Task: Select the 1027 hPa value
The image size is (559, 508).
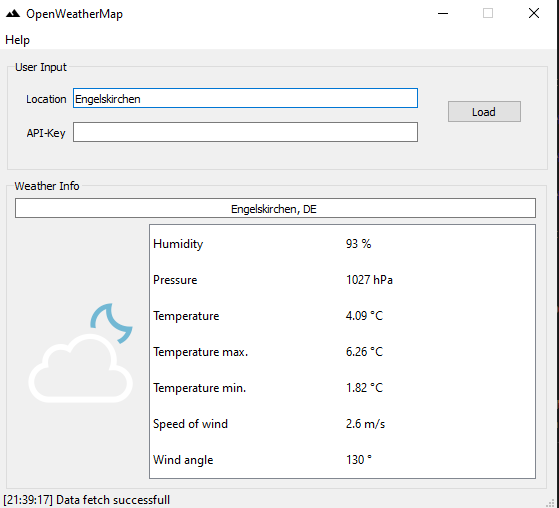Action: (369, 280)
